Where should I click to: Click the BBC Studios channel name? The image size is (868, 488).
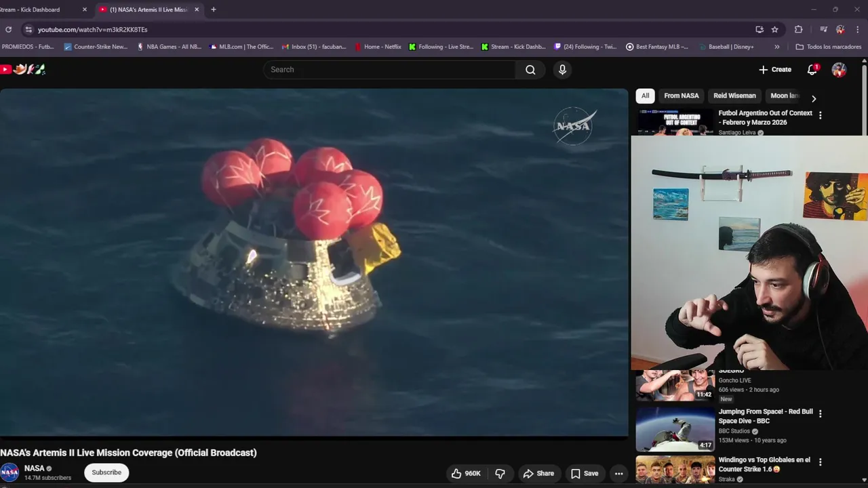(734, 431)
